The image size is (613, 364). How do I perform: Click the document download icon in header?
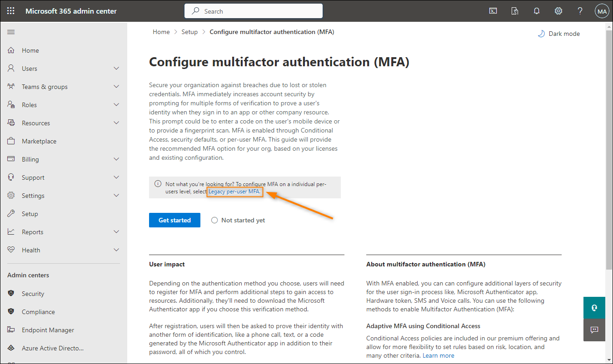point(515,11)
